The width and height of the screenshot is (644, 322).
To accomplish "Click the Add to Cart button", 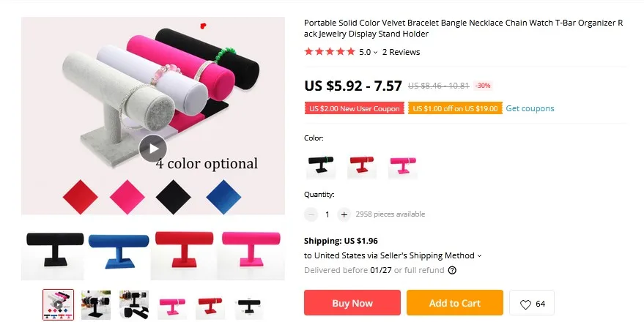I will [x=455, y=303].
